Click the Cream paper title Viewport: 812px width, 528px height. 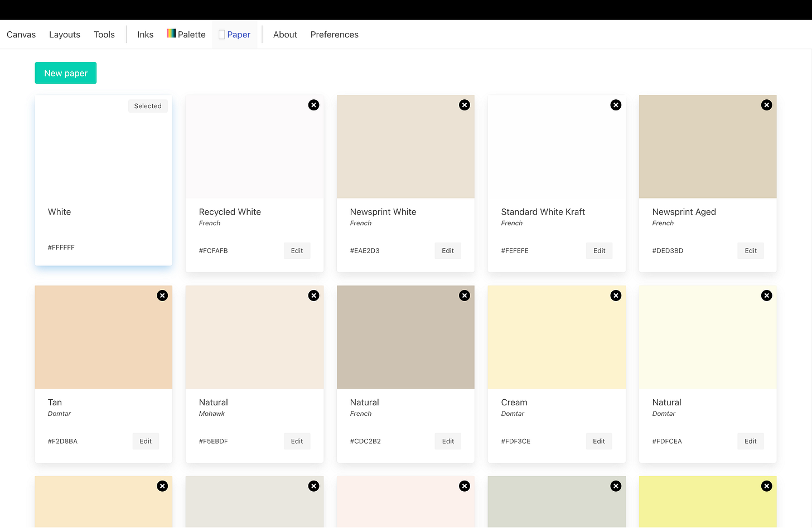[514, 403]
